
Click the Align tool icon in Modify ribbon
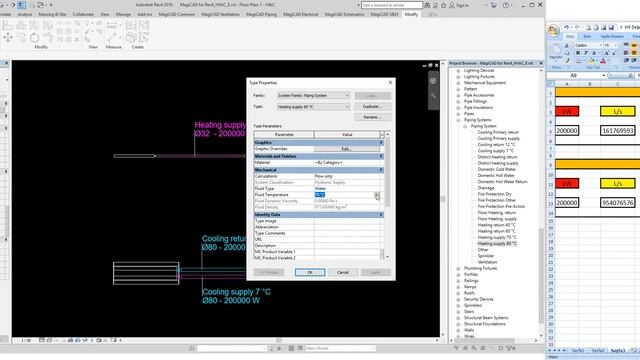(8, 25)
